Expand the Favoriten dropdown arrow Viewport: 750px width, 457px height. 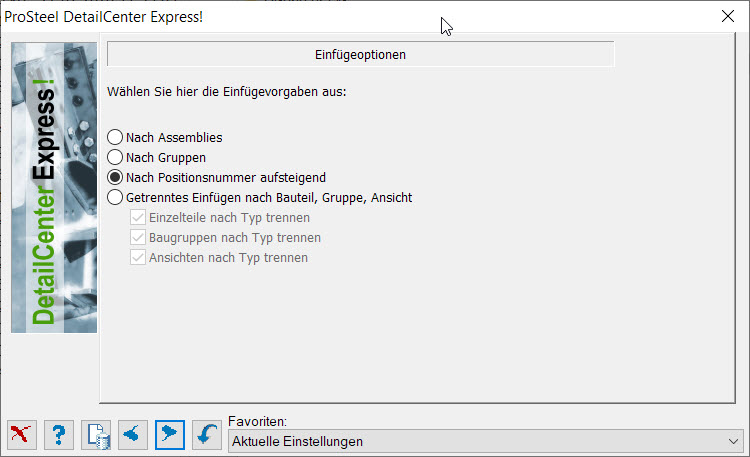point(733,441)
